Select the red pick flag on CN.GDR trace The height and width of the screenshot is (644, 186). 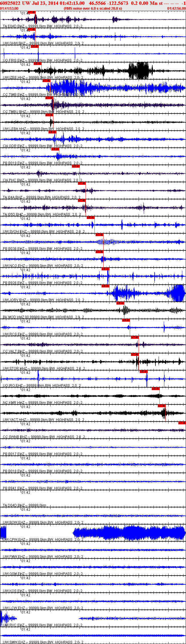click(x=52, y=132)
